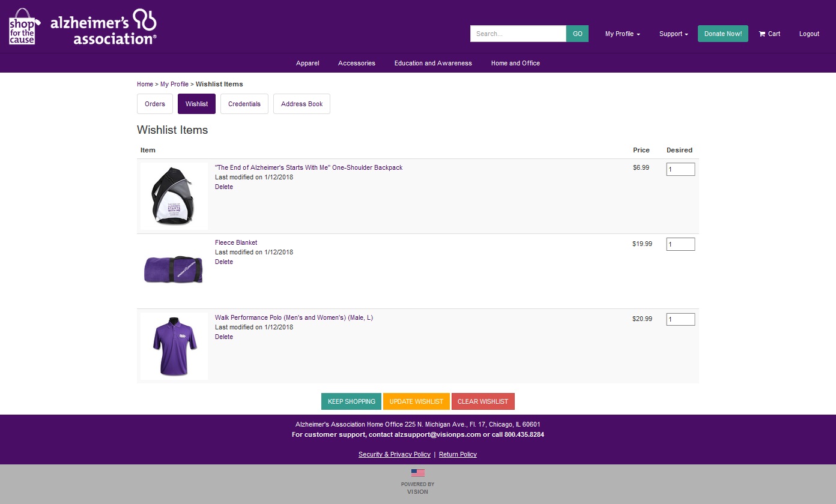The image size is (836, 504).
Task: Click the Alzheimer's Association logo
Action: (103, 28)
